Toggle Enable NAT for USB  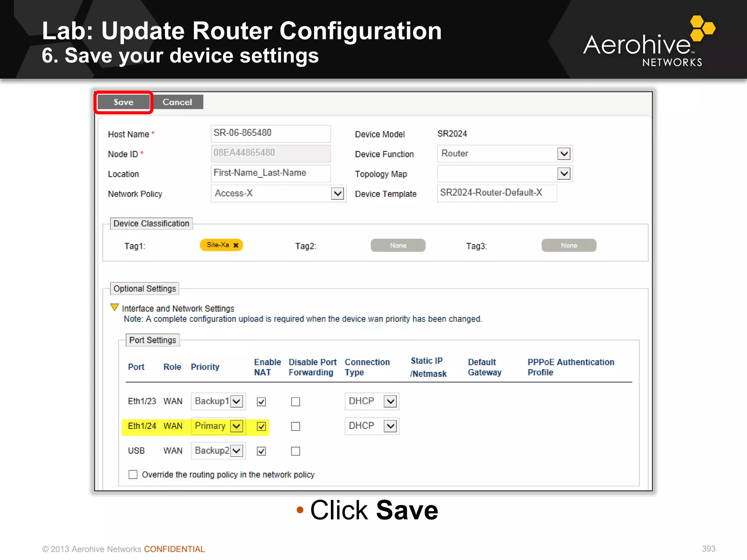(261, 451)
